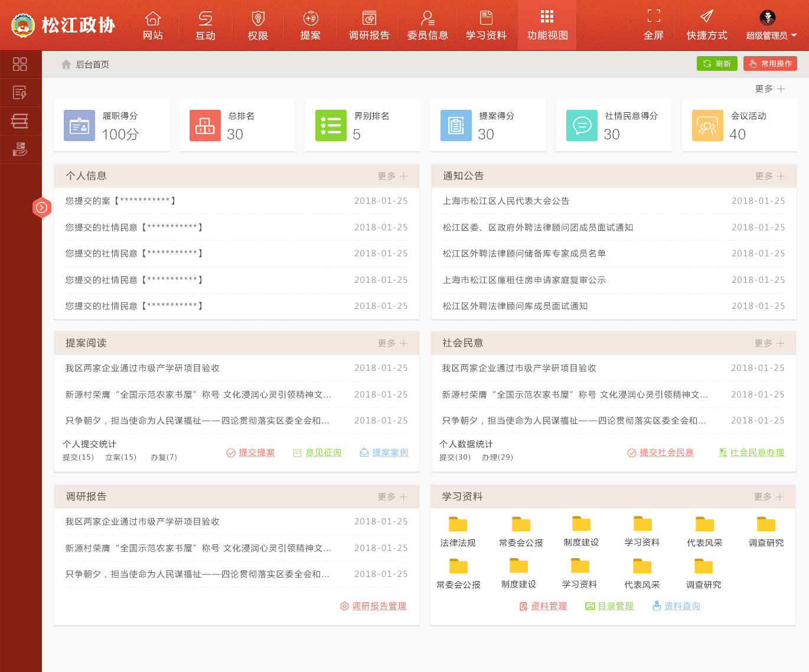Open the first-row 学习资料 folder

642,531
